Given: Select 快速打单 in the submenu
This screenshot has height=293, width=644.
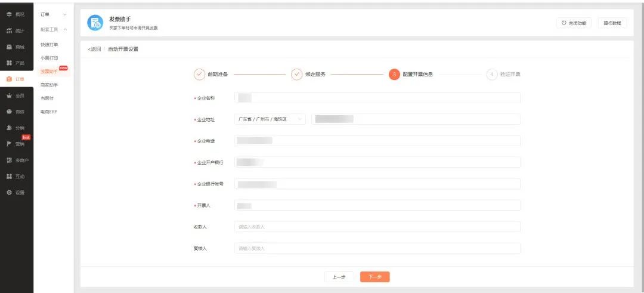Looking at the screenshot, I should pyautogui.click(x=49, y=45).
